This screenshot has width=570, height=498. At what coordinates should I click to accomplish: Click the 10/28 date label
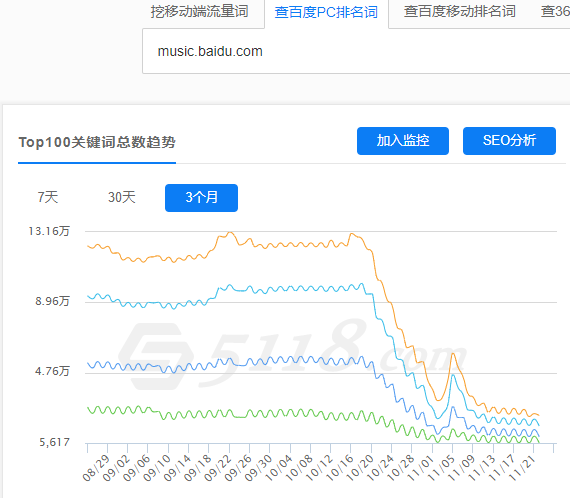click(401, 468)
